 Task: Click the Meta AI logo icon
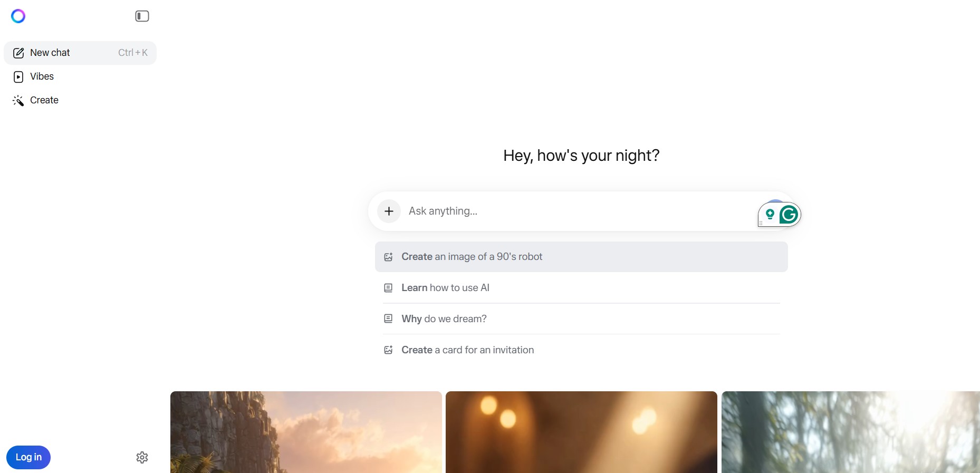(18, 16)
